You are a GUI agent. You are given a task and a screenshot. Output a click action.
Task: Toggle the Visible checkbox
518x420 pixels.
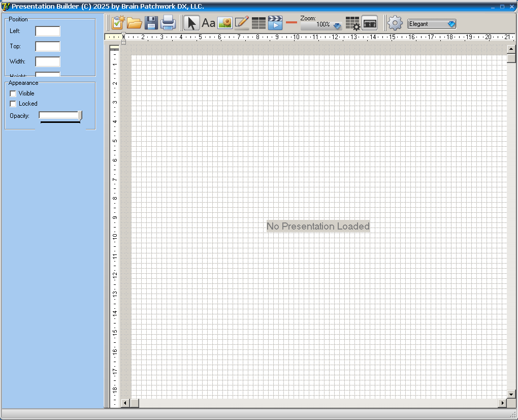[x=13, y=93]
